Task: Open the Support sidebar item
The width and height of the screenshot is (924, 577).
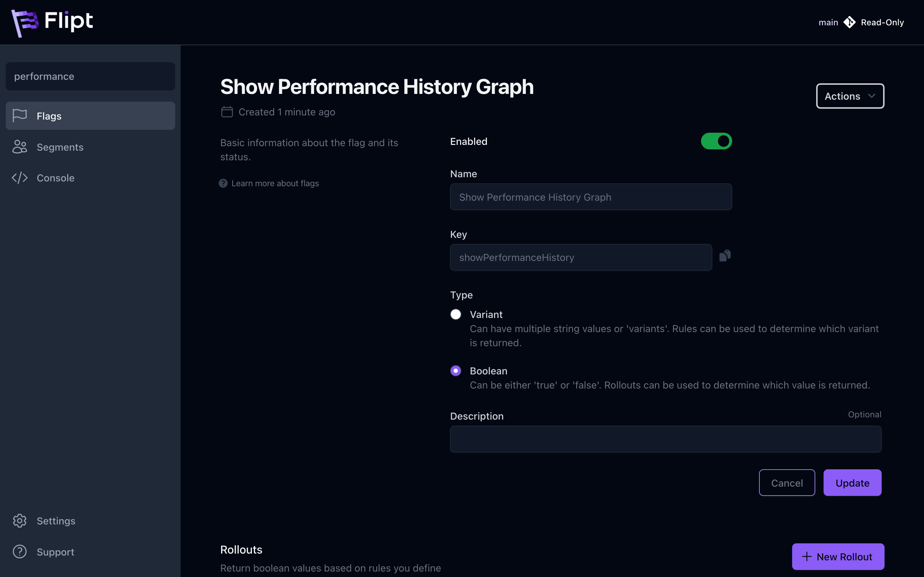Action: pyautogui.click(x=55, y=552)
